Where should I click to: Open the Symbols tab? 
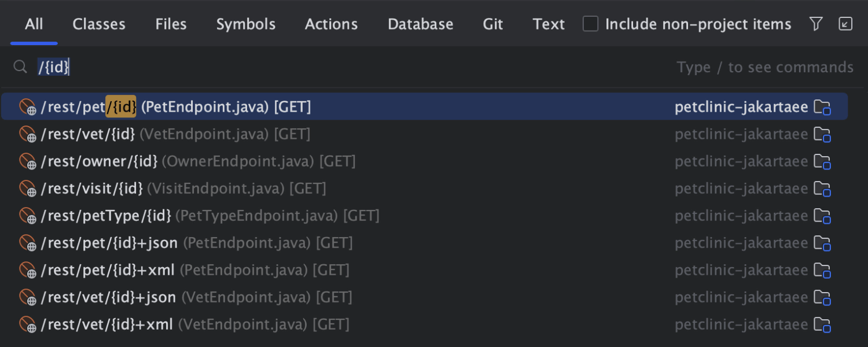246,24
